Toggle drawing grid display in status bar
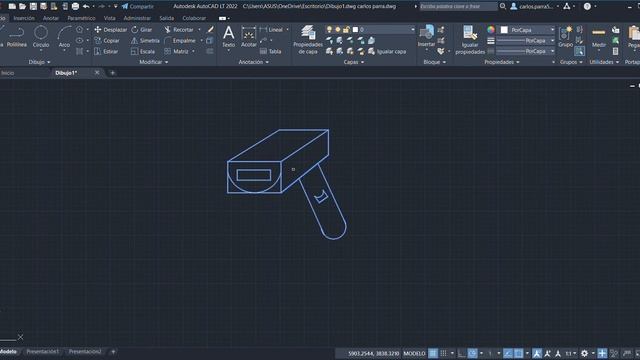This screenshot has height=360, width=640. point(433,353)
